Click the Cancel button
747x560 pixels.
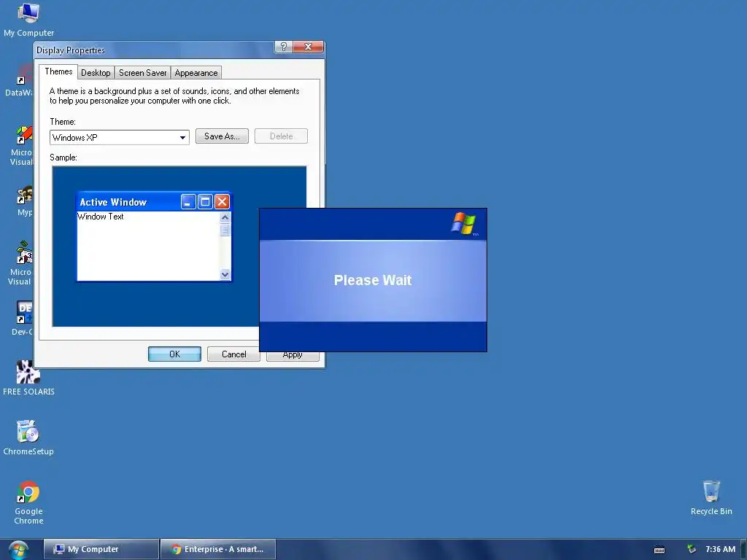coord(233,354)
